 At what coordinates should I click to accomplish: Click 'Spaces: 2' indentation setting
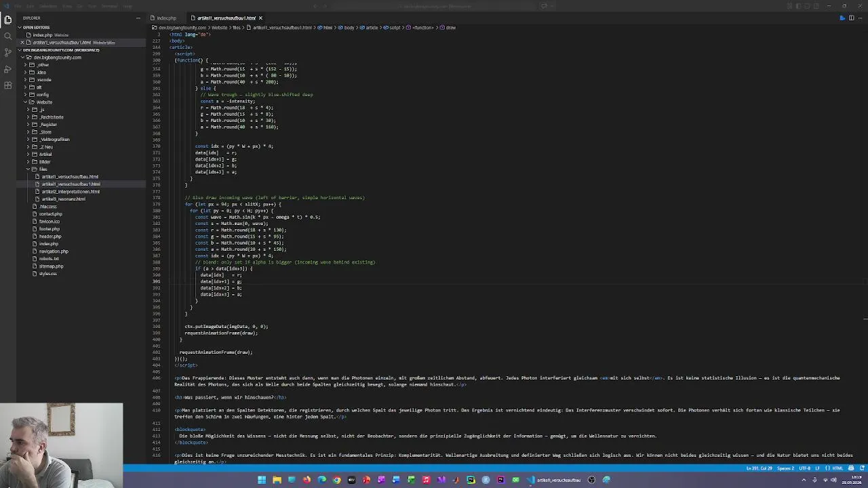coord(785,468)
